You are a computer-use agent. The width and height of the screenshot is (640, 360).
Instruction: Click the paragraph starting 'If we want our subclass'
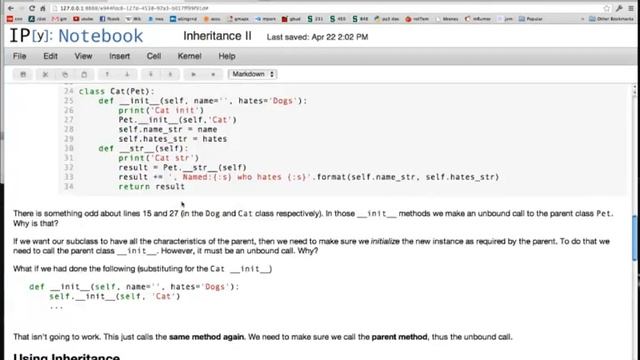tap(311, 246)
